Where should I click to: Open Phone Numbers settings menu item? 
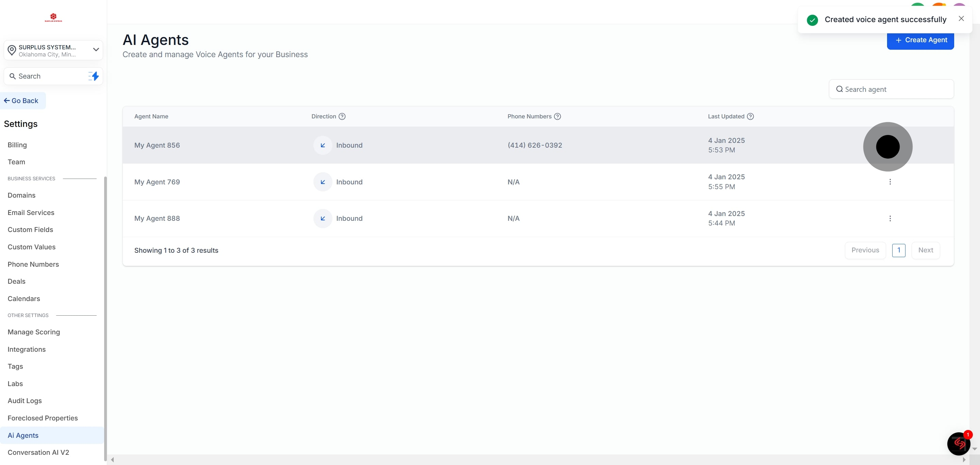click(x=33, y=264)
